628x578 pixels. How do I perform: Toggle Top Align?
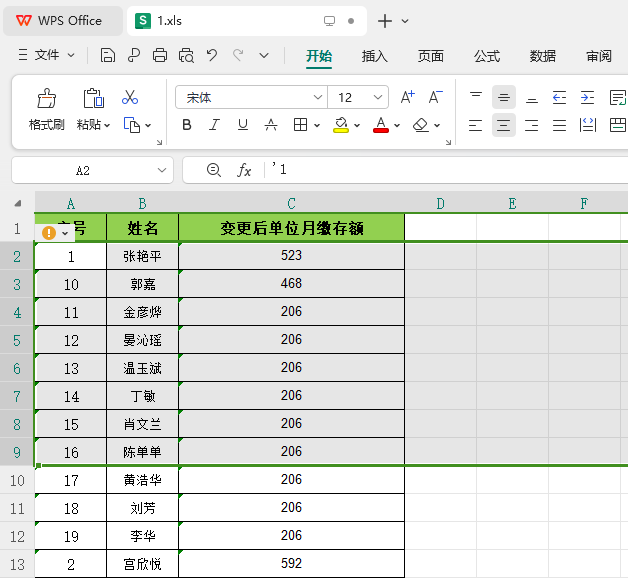[476, 97]
